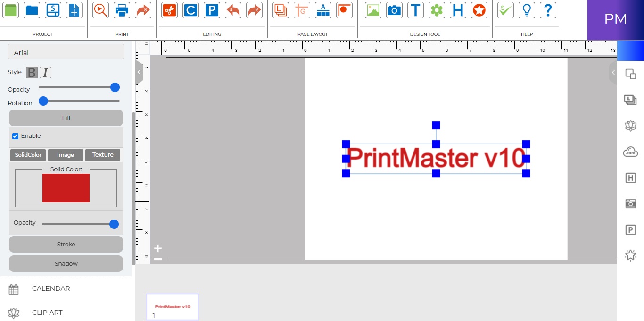The height and width of the screenshot is (321, 644).
Task: Click the Rotation slider handle
Action: tap(43, 101)
